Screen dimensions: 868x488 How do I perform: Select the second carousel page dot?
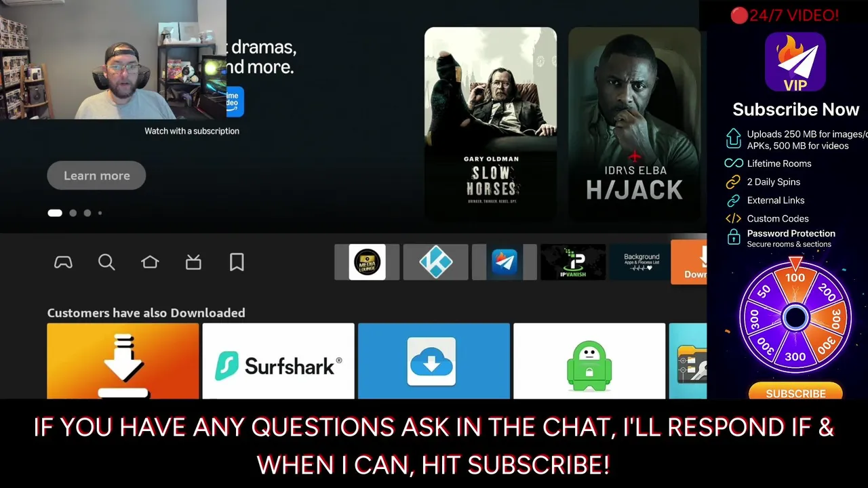click(73, 213)
